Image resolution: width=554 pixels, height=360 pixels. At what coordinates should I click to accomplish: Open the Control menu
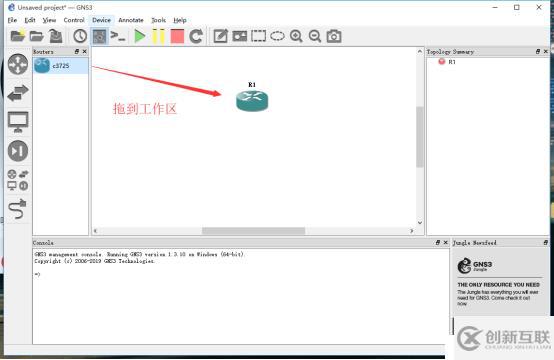(74, 20)
